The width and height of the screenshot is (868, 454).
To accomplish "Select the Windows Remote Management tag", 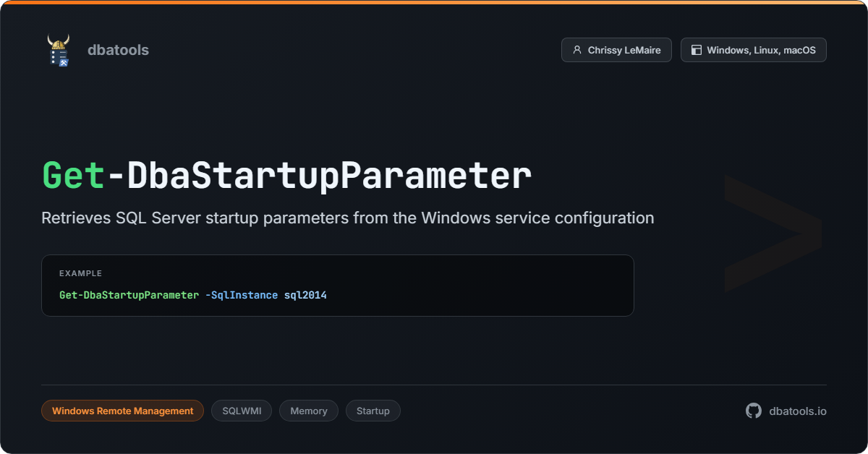I will click(123, 411).
